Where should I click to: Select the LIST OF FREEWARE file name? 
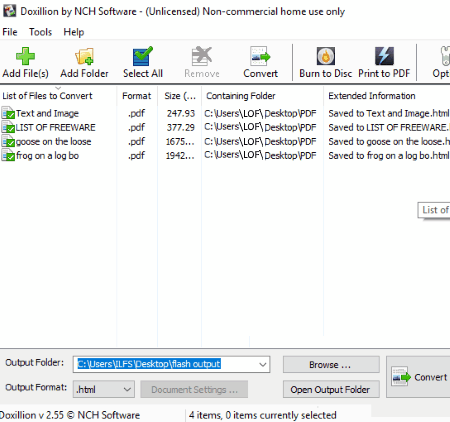coord(55,127)
